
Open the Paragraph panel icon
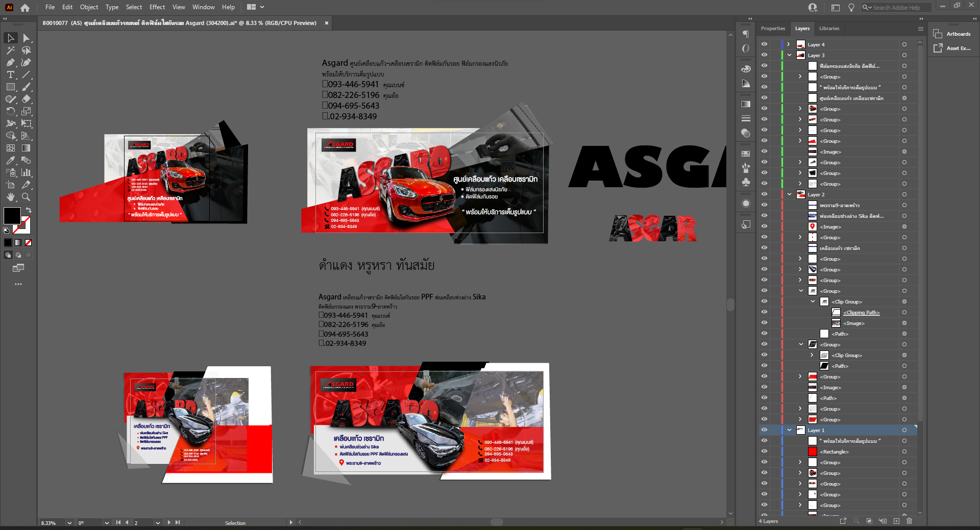pyautogui.click(x=746, y=34)
